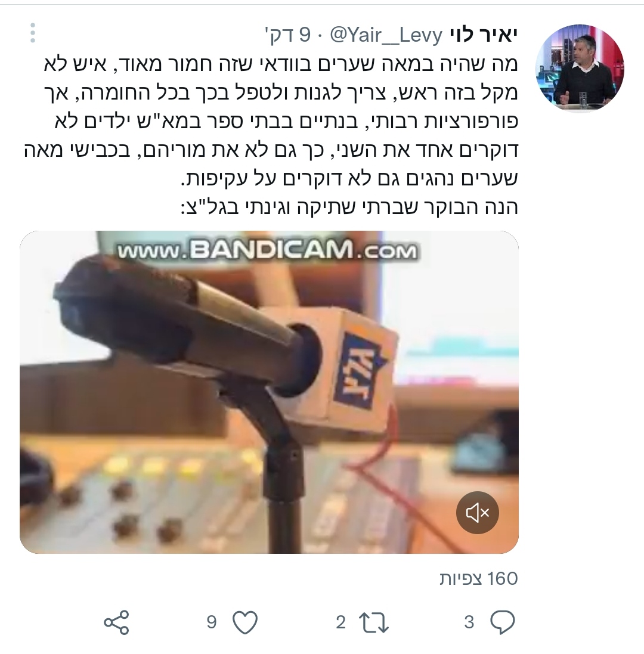
Task: Open the tweet timestamp 9 דק'
Action: coord(288,35)
